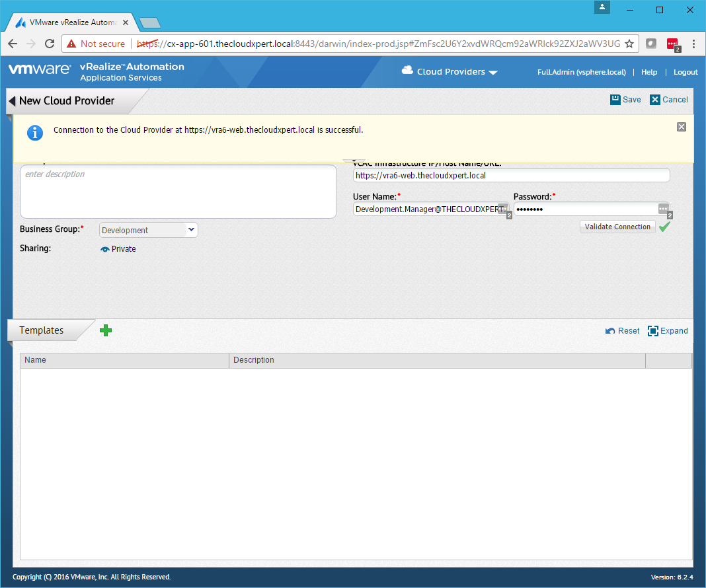Click the Expand frame icon
Viewport: 706px width, 588px height.
653,331
